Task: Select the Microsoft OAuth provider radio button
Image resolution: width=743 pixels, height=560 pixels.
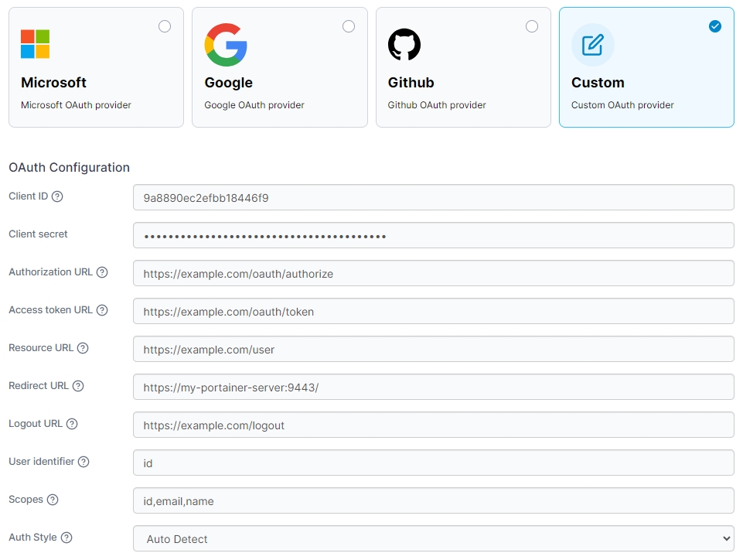Action: (165, 26)
